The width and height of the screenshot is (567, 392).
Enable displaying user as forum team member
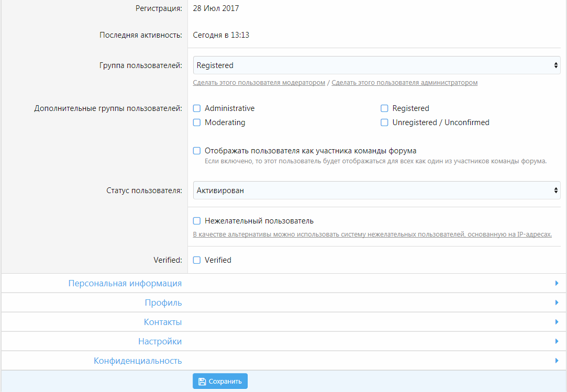point(196,150)
